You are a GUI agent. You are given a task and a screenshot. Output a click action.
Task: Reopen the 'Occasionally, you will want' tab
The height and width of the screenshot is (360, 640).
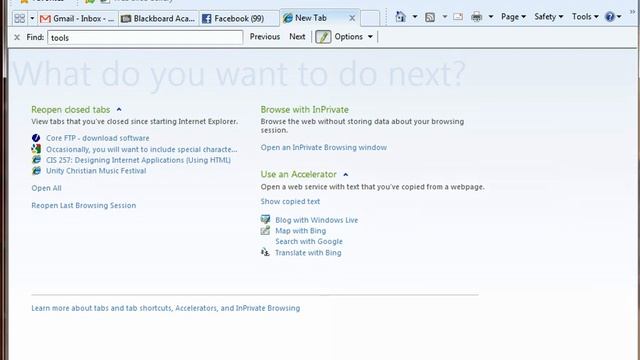point(141,149)
